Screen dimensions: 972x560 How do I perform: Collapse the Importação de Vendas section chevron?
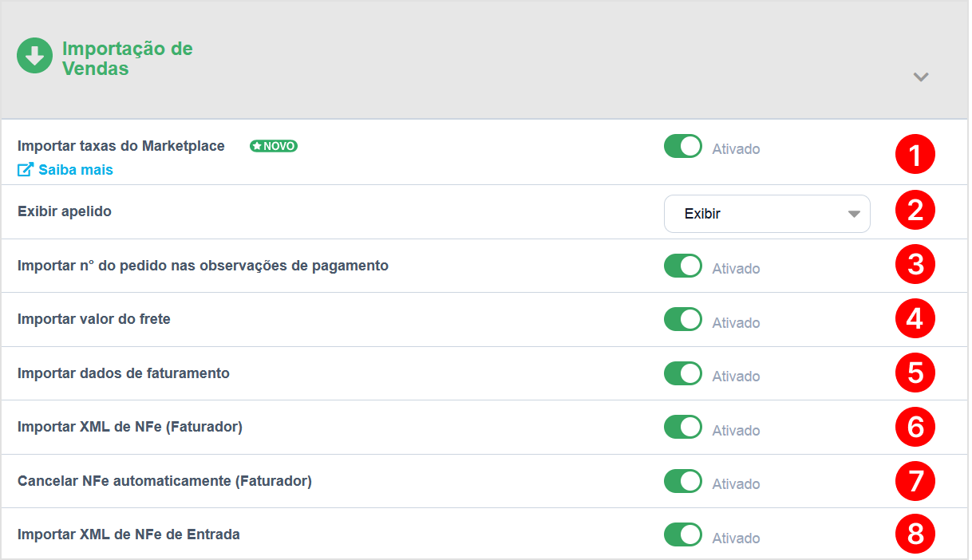[921, 77]
